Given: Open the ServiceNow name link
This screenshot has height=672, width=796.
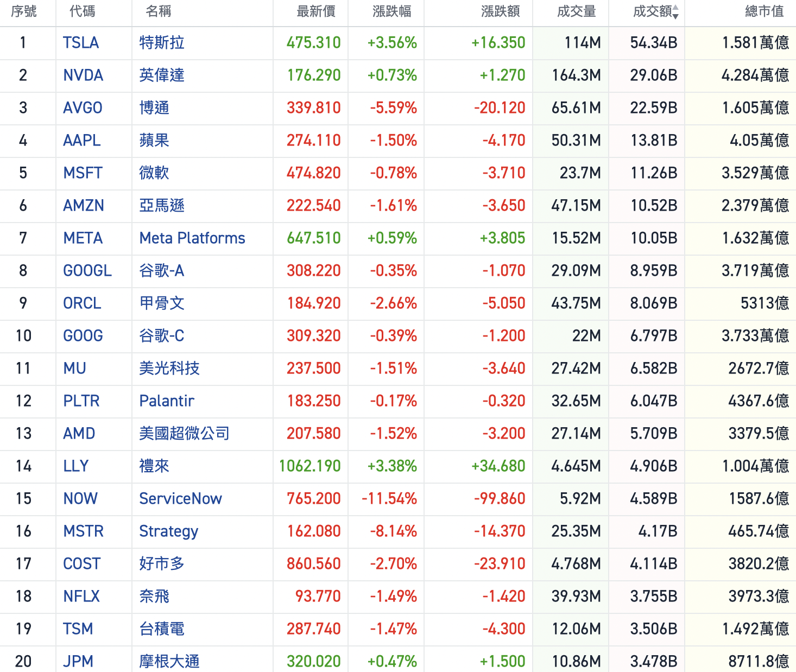Looking at the screenshot, I should (x=180, y=499).
